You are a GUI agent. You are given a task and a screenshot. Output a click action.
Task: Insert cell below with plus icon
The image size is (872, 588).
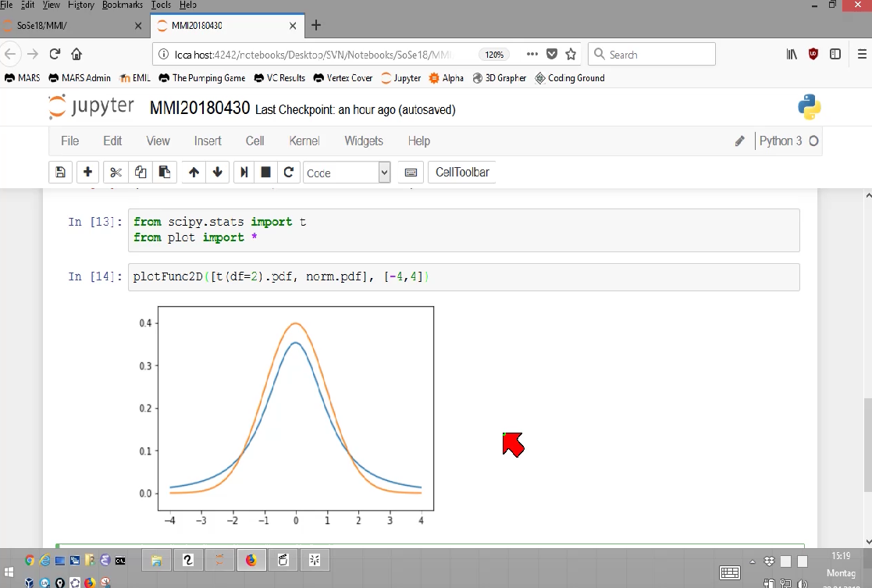point(87,173)
